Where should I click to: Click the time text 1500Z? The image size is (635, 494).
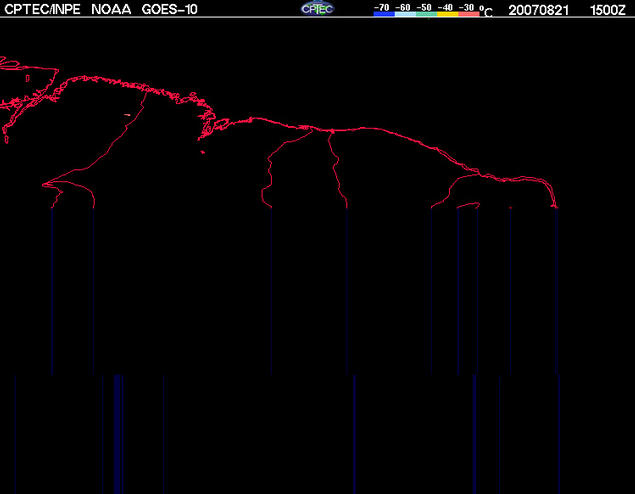(x=608, y=10)
